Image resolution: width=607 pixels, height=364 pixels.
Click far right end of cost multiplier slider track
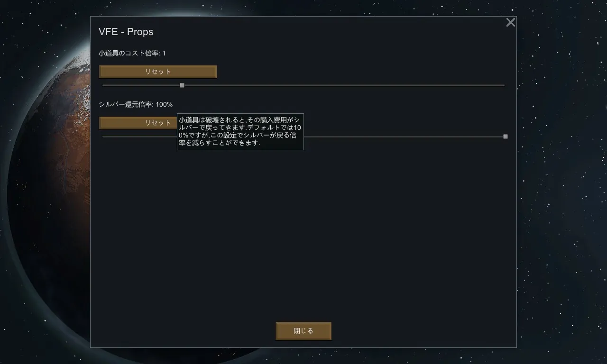point(503,85)
